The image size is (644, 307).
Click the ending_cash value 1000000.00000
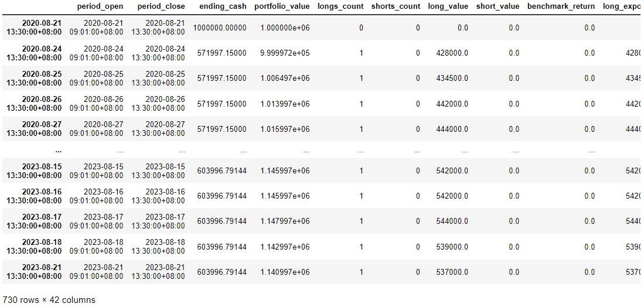click(x=222, y=28)
